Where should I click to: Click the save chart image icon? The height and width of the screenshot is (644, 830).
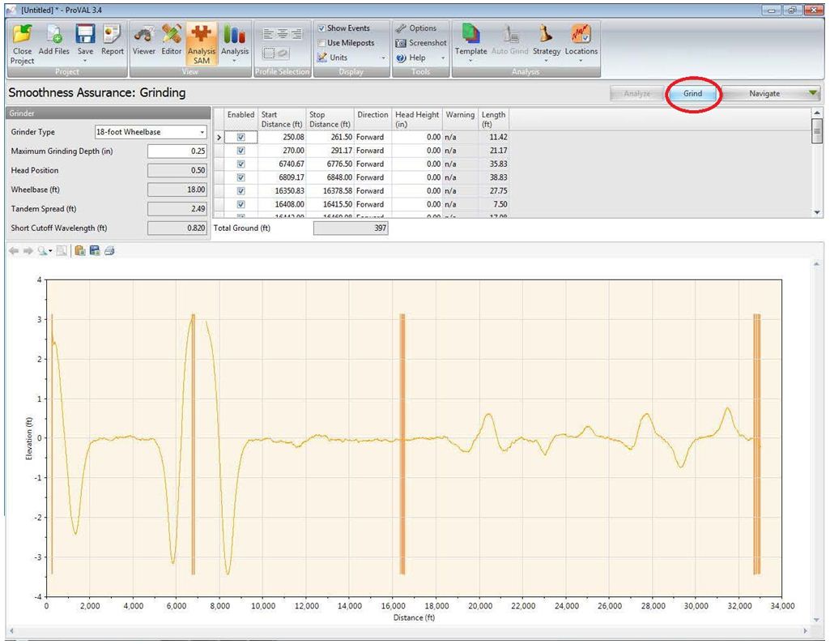[x=95, y=251]
